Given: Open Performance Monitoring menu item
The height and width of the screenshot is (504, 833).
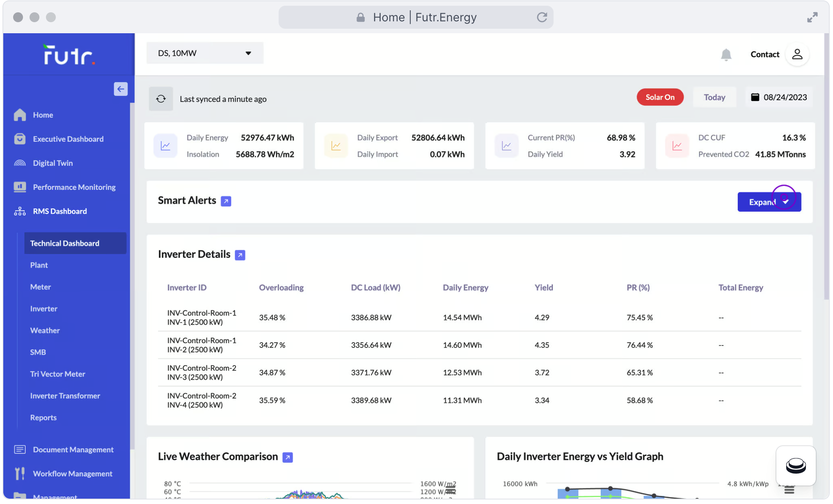Looking at the screenshot, I should [74, 187].
